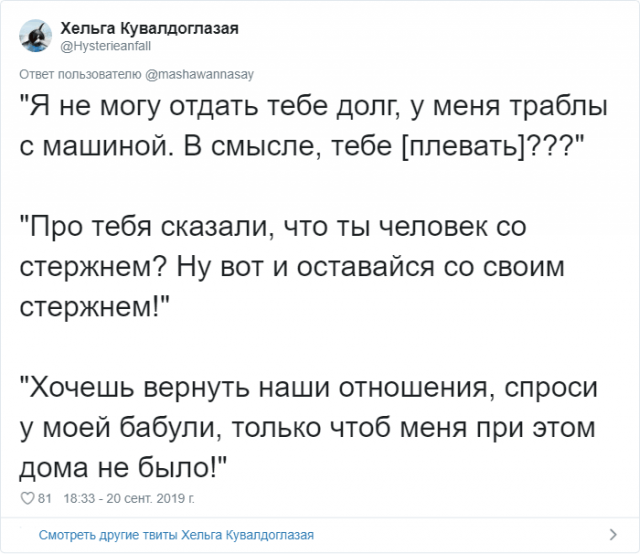Click the heart like icon
This screenshot has width=640, height=554.
27,497
